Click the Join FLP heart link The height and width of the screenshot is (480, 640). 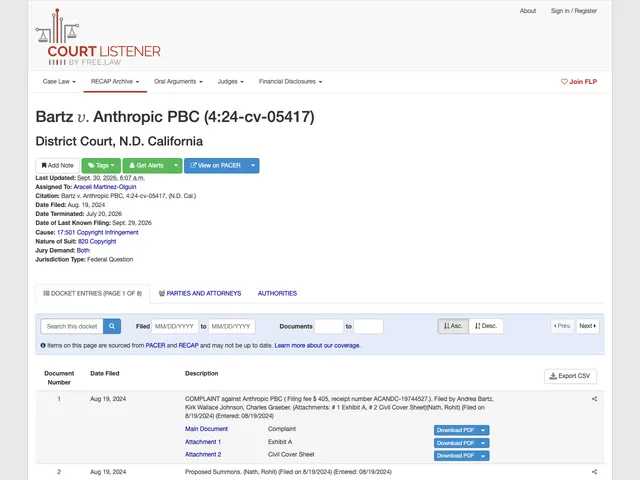pos(579,82)
